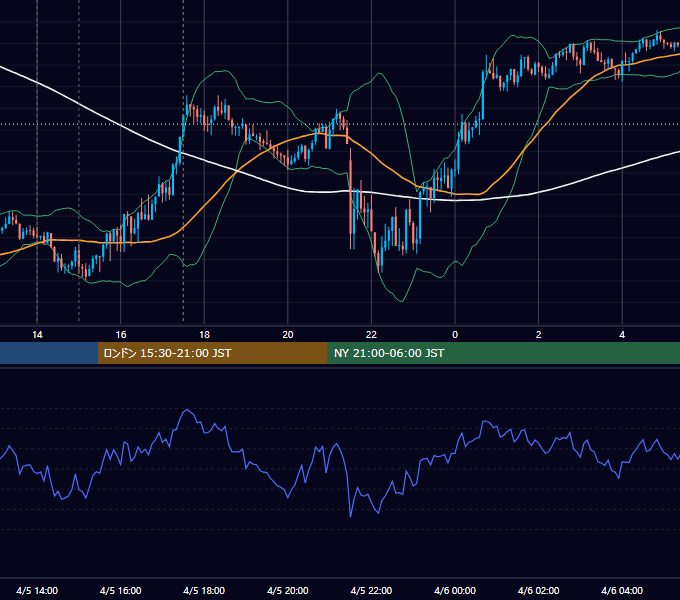680x600 pixels.
Task: Click hour label 16 on the price chart axis
Action: [121, 334]
